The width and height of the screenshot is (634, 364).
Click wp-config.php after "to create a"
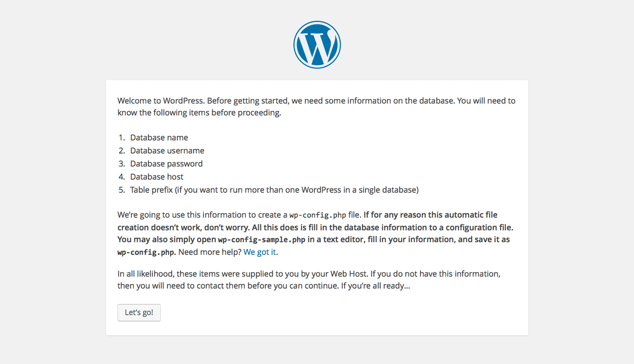coord(317,215)
